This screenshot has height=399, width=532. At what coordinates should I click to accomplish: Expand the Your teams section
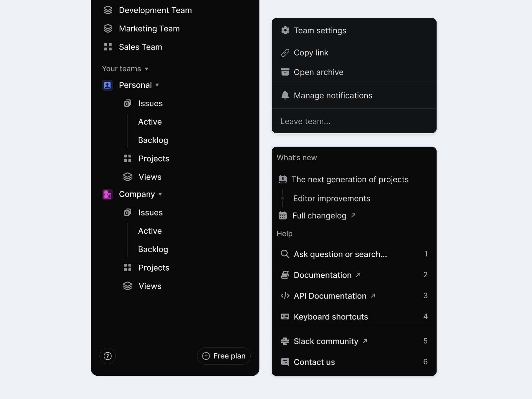147,69
